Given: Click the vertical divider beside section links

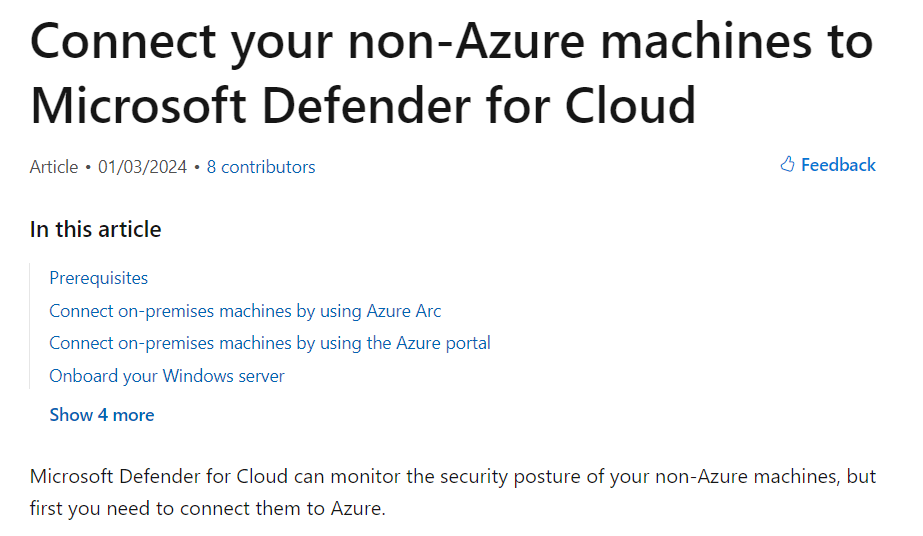Looking at the screenshot, I should 29,327.
